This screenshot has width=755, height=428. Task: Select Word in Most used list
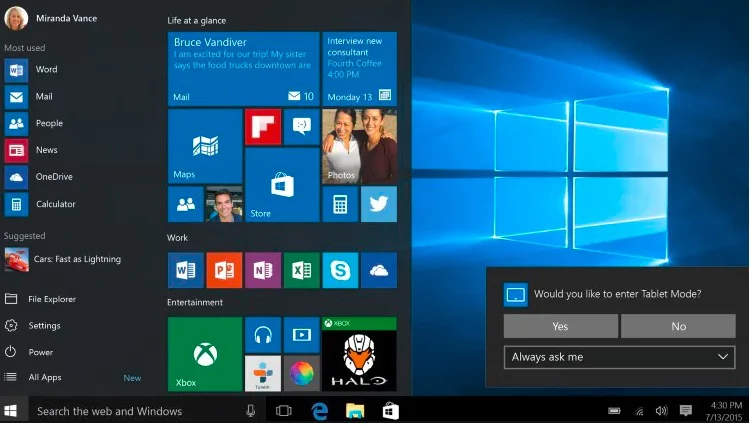(x=46, y=70)
